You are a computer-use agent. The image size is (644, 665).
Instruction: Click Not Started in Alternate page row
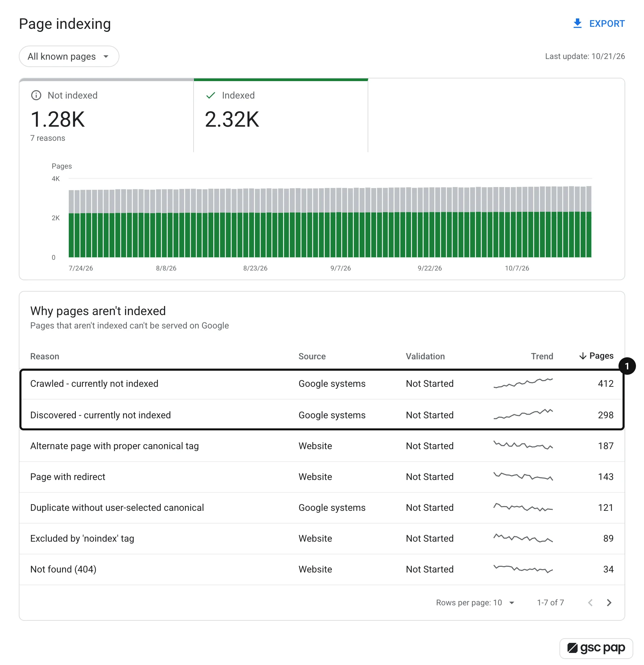point(429,446)
